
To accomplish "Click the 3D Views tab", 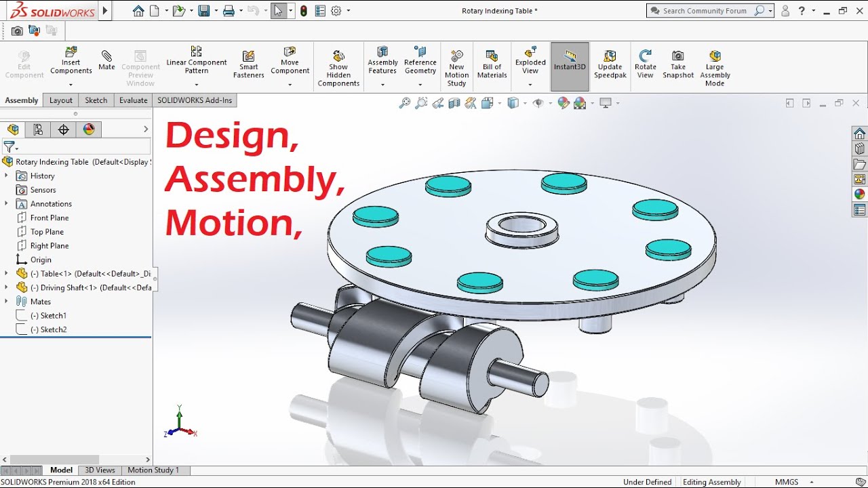I will (100, 470).
